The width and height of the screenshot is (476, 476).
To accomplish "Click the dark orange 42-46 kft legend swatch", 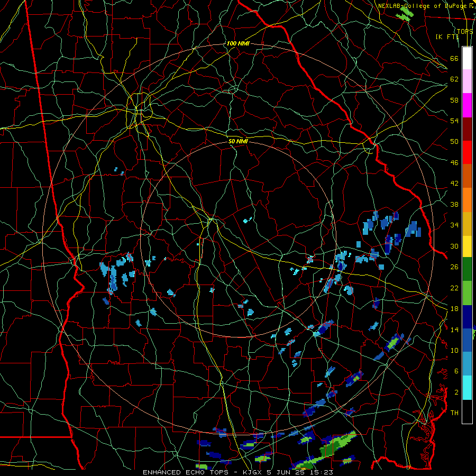I will (x=467, y=176).
